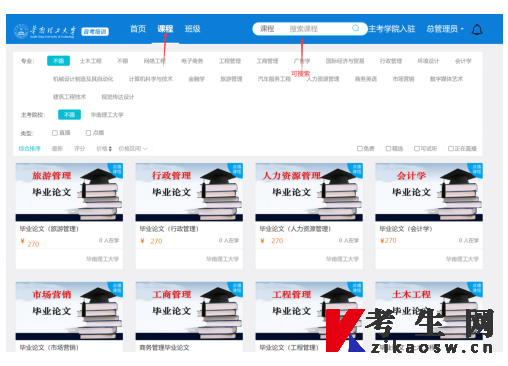
Task: Click the 自考培训 badge beside logo
Action: [x=95, y=32]
